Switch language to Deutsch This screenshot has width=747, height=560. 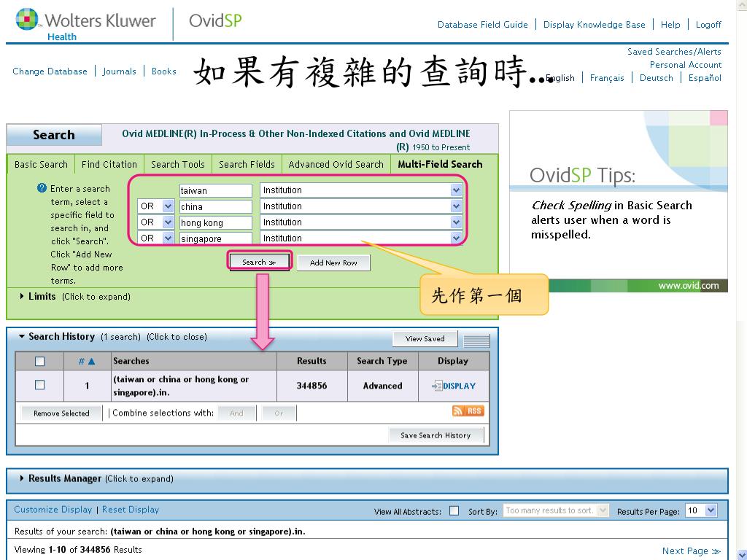[x=656, y=78]
